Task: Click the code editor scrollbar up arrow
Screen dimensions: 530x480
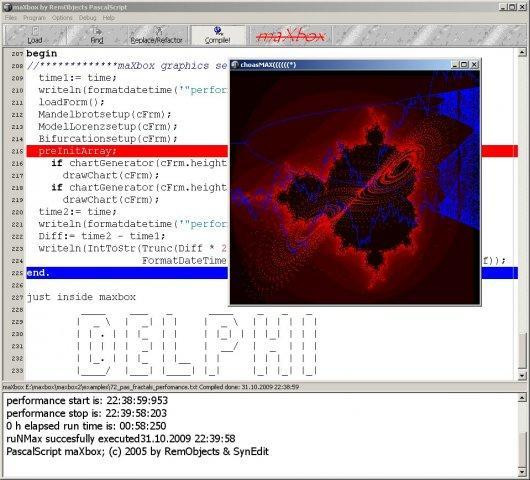Action: pyautogui.click(x=522, y=52)
